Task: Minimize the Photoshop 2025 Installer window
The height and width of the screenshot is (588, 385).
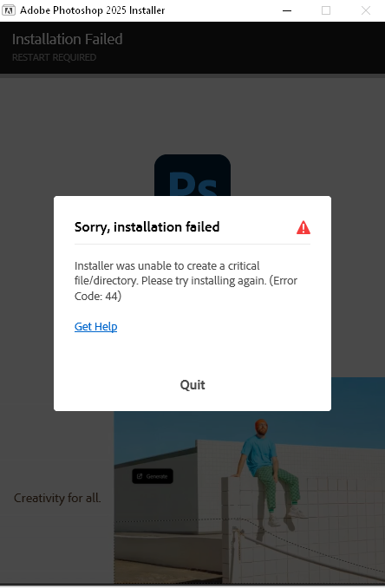Action: (x=287, y=10)
